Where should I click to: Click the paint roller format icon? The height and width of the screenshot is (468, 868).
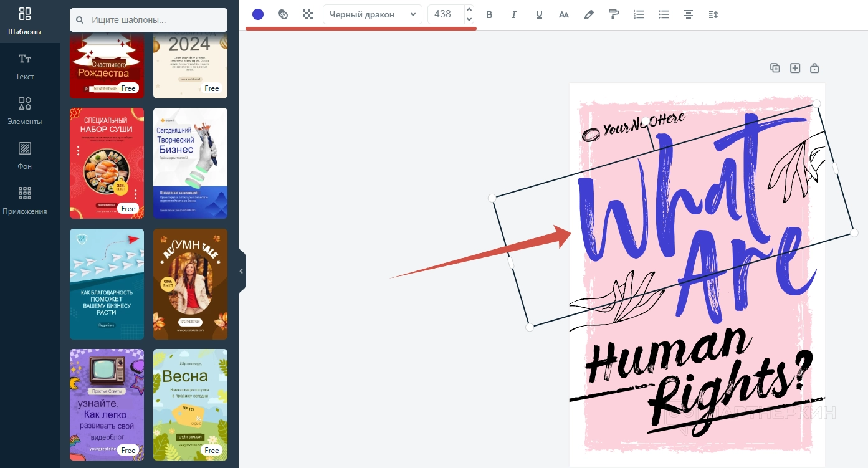pyautogui.click(x=614, y=14)
